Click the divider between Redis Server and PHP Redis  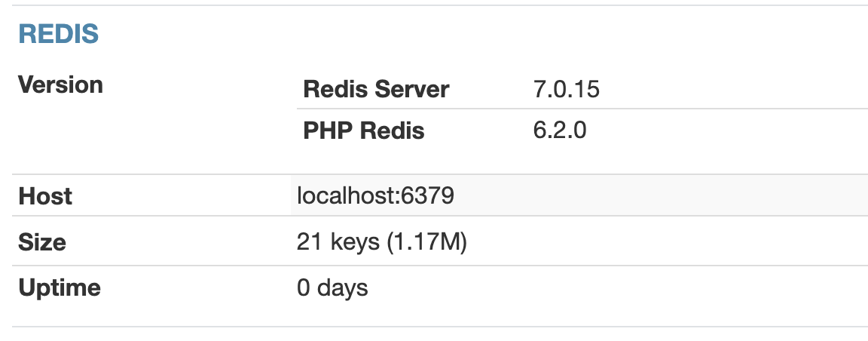582,109
